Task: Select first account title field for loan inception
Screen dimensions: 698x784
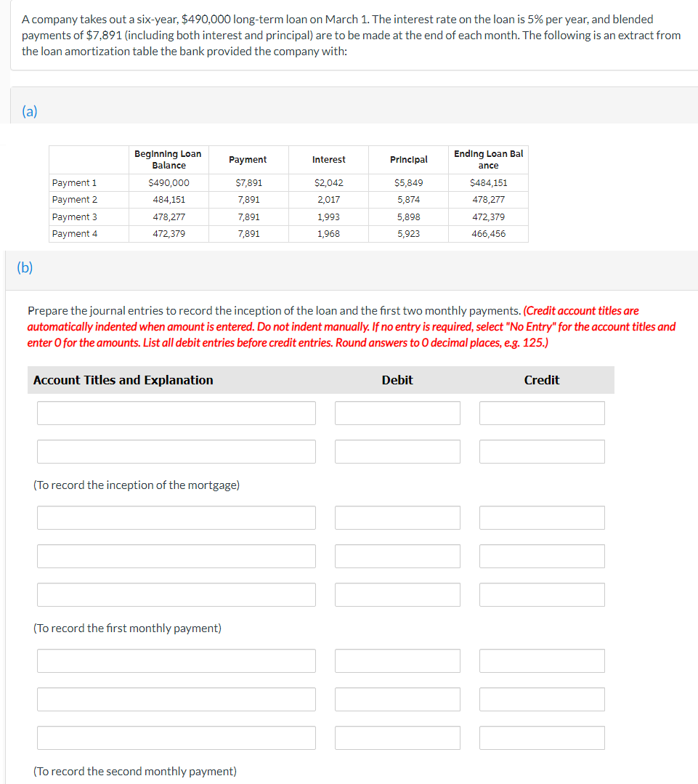Action: (x=176, y=413)
